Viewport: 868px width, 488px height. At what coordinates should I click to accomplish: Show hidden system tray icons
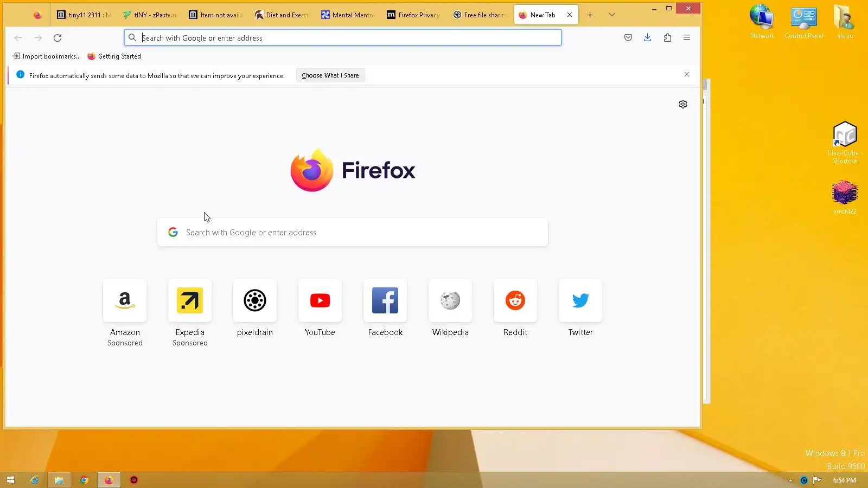tap(790, 480)
